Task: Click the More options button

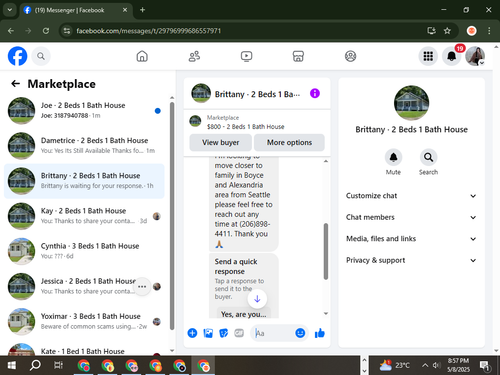Action: pyautogui.click(x=289, y=143)
